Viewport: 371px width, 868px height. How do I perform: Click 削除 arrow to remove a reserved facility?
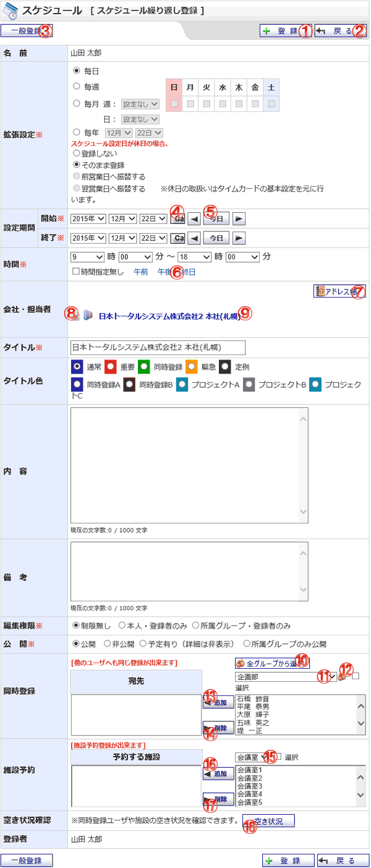coord(218,799)
